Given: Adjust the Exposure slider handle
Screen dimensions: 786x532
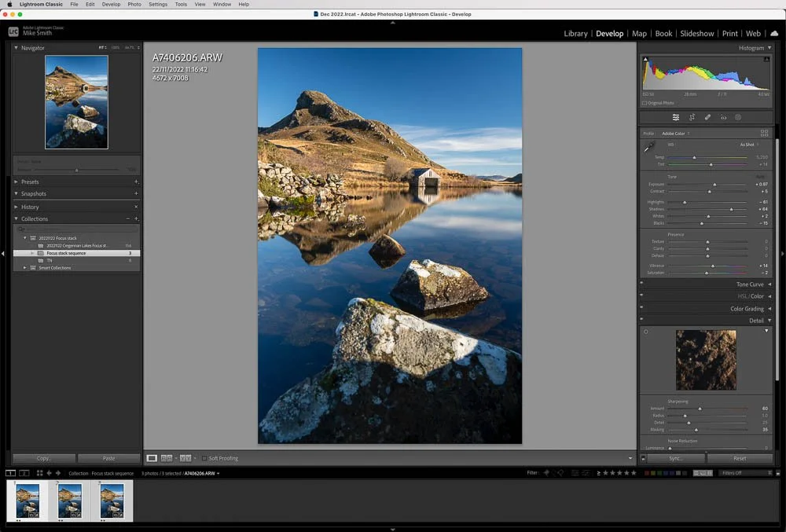Looking at the screenshot, I should 714,185.
